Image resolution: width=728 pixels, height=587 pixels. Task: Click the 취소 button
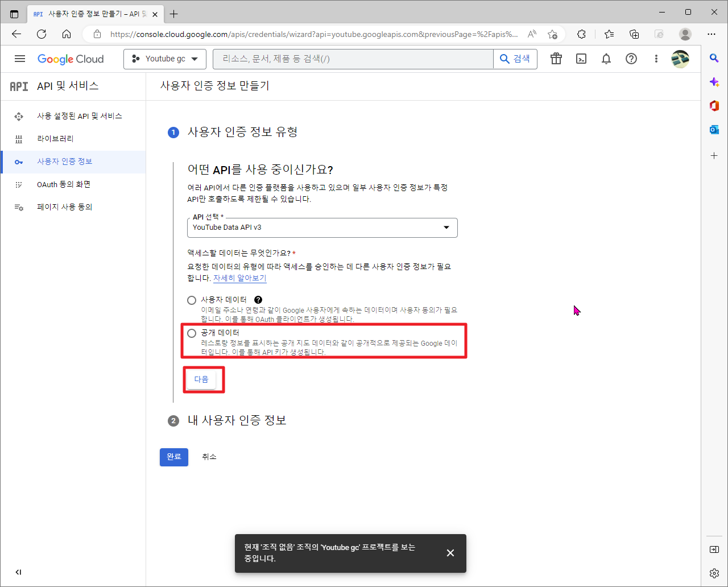[x=209, y=457]
